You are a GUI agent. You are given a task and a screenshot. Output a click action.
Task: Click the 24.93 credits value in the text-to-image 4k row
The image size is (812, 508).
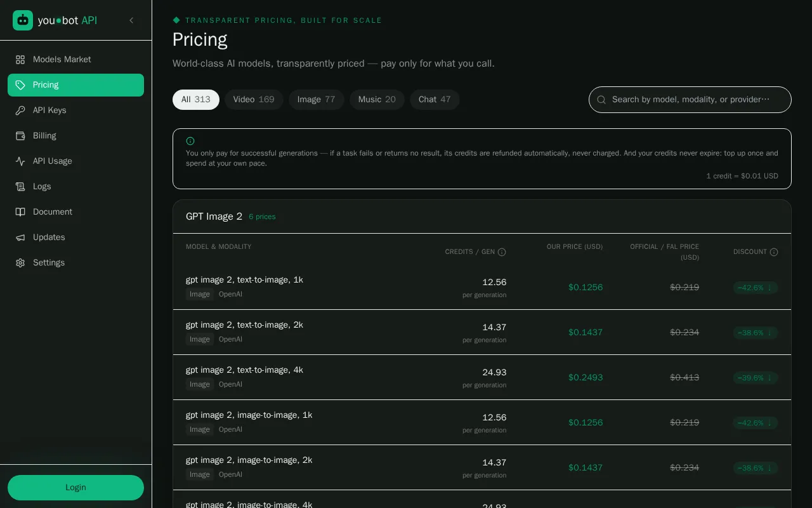(494, 372)
